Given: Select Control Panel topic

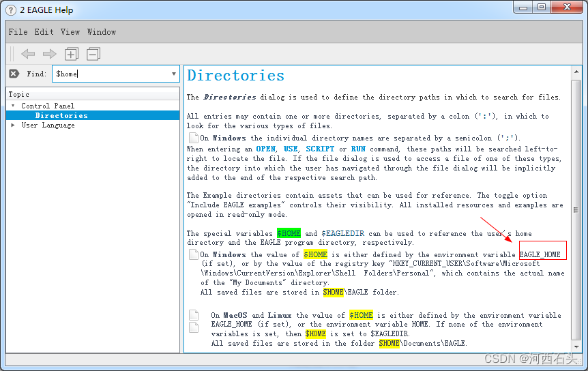Looking at the screenshot, I should point(48,106).
